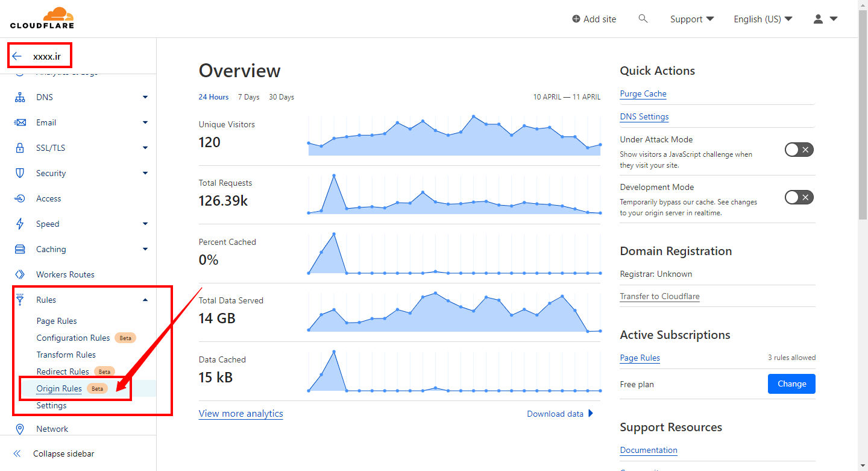Click the Email envelope icon
Viewport: 868px width, 471px height.
coord(20,122)
